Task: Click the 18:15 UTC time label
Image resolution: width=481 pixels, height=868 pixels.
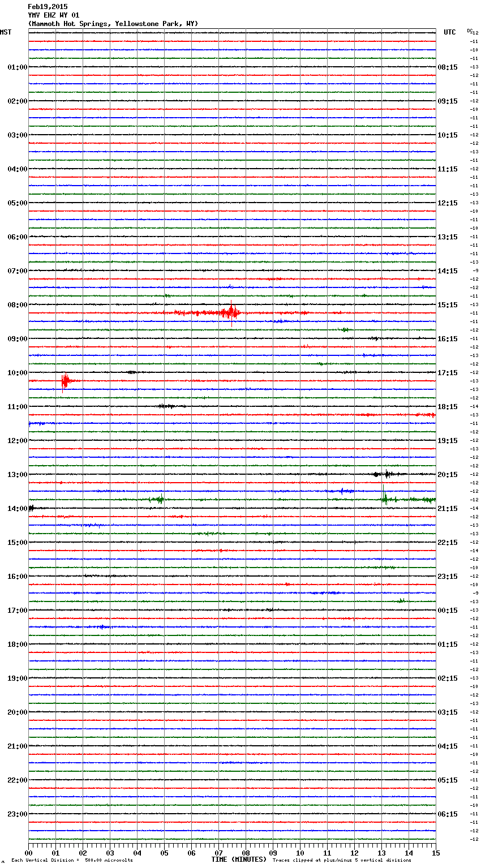Action: (x=448, y=407)
